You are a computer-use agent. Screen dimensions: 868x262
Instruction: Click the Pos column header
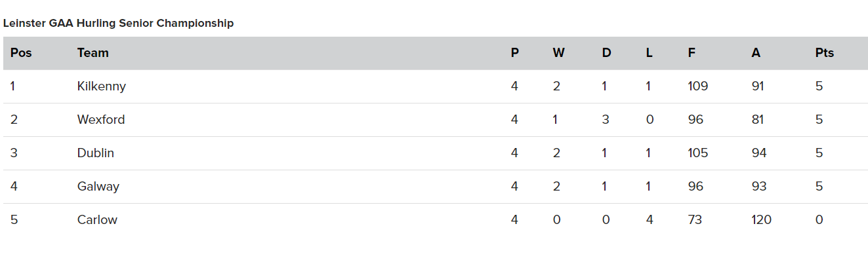(21, 53)
